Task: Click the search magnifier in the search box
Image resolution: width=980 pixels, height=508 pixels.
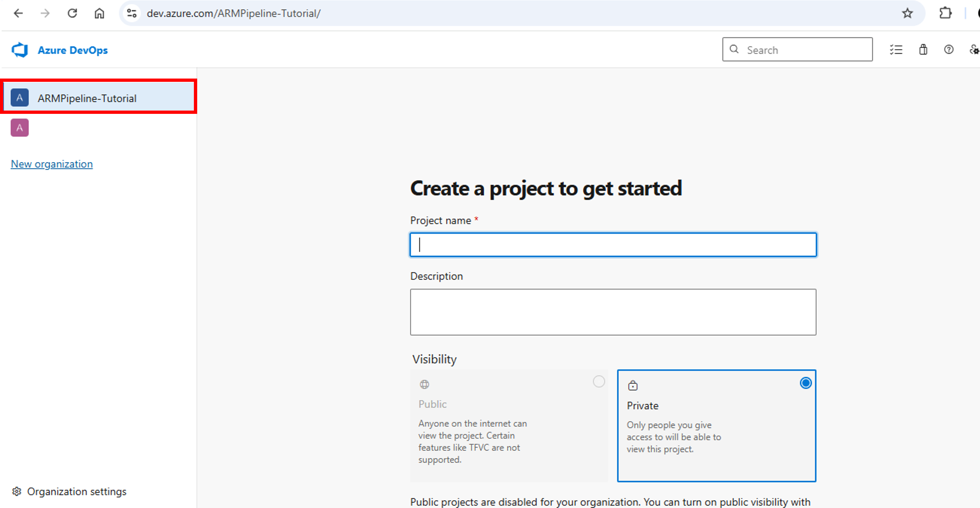Action: point(734,50)
